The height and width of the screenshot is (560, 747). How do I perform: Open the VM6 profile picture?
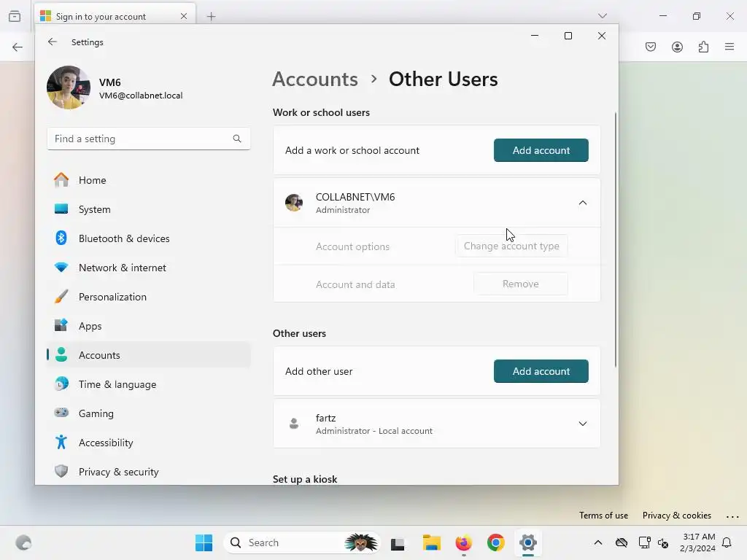tap(69, 87)
